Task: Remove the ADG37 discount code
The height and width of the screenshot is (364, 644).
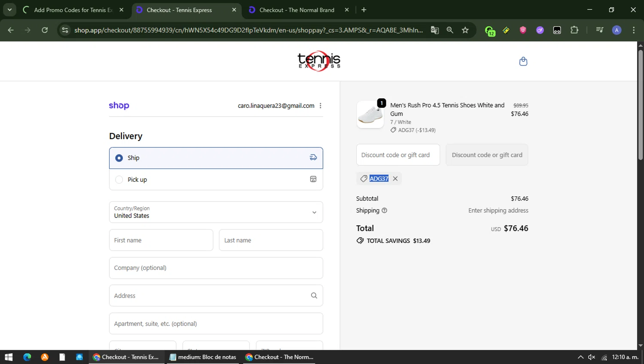Action: coord(395,179)
